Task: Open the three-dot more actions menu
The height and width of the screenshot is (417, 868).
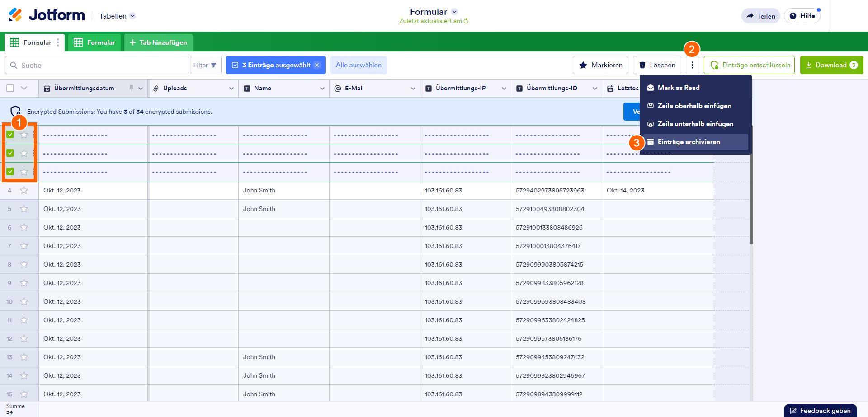Action: tap(692, 65)
